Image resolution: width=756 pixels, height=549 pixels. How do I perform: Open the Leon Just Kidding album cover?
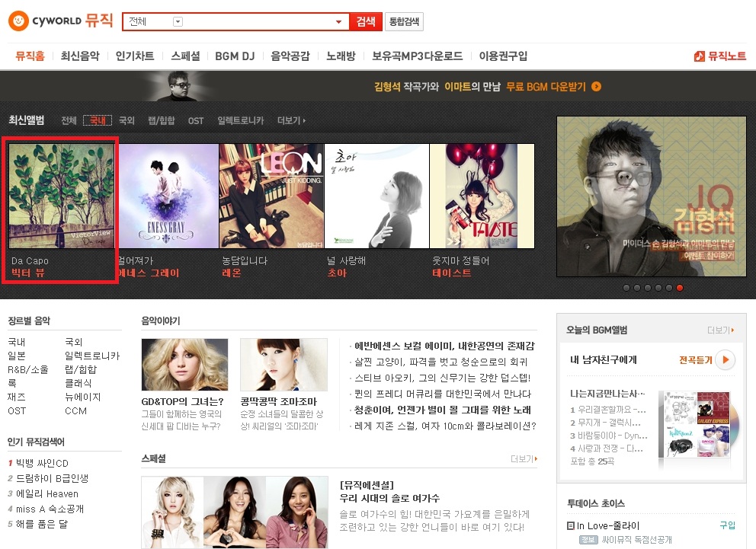pyautogui.click(x=271, y=196)
